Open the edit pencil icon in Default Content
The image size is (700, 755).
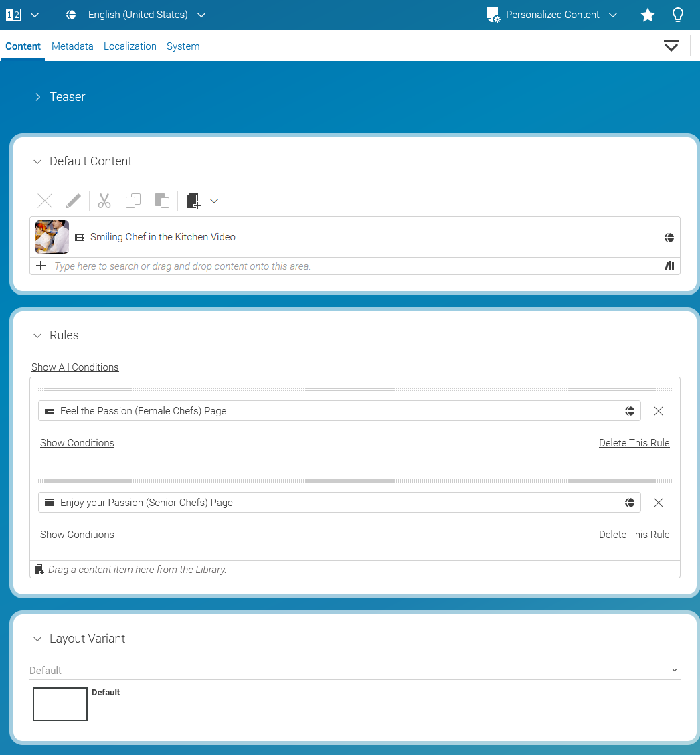click(74, 201)
